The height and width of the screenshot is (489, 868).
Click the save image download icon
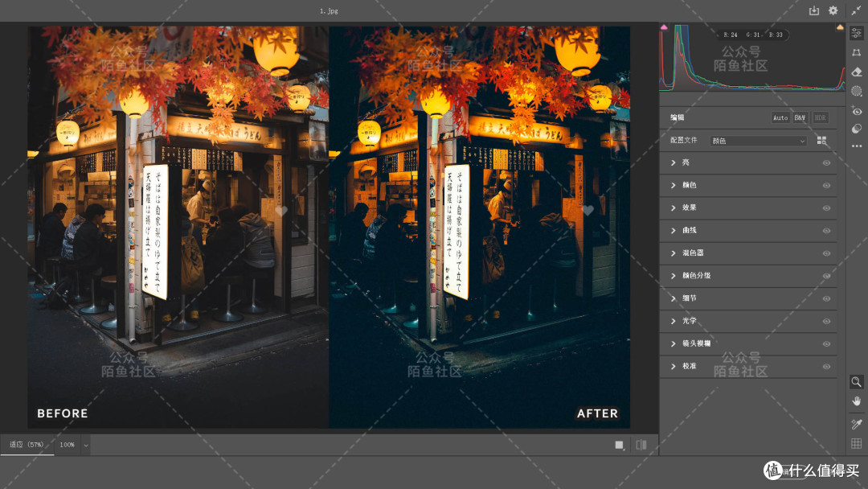[813, 10]
